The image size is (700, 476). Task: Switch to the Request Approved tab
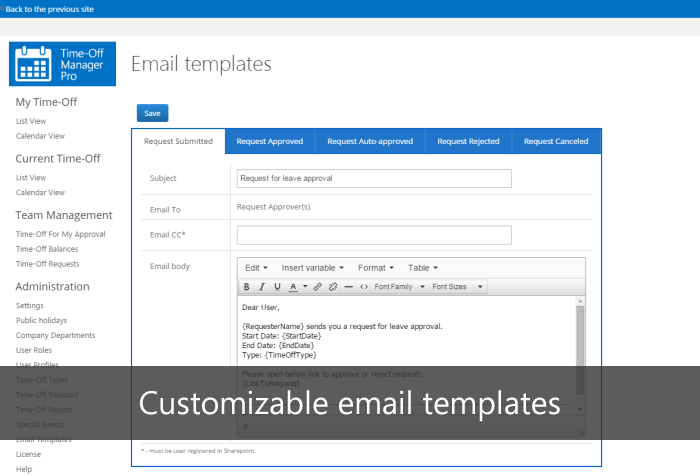[270, 141]
